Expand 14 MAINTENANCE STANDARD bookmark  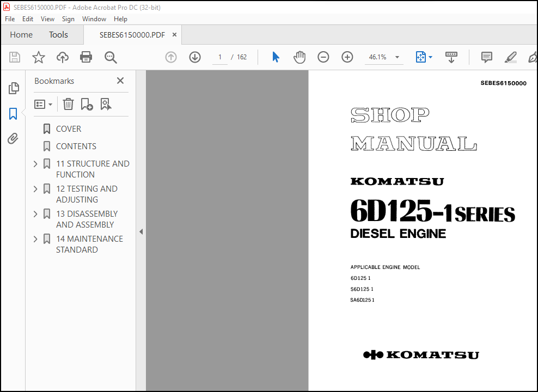click(x=35, y=239)
